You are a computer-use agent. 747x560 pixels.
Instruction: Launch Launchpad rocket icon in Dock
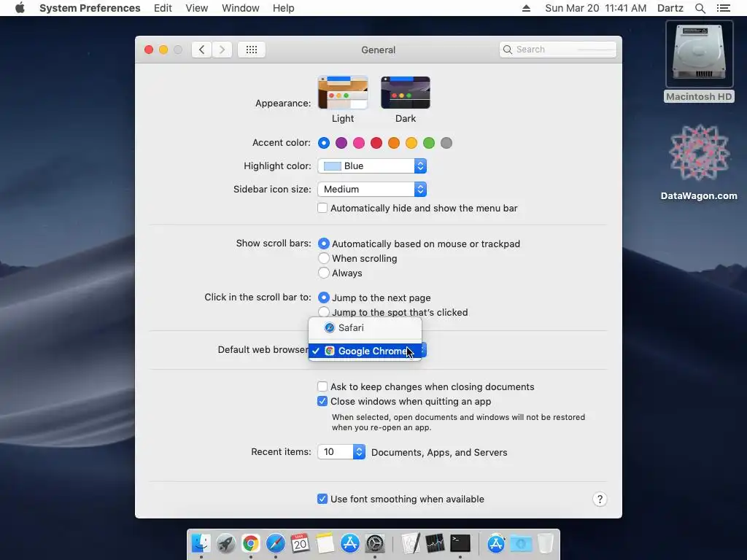[226, 542]
